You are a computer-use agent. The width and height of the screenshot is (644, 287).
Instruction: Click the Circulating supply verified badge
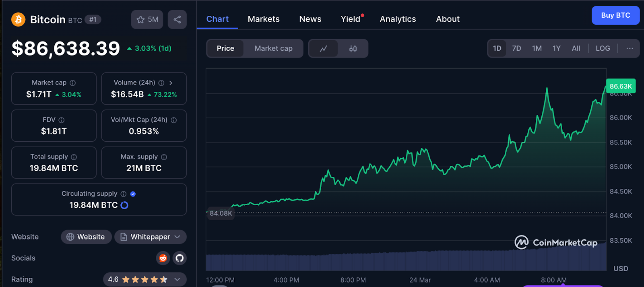(133, 194)
